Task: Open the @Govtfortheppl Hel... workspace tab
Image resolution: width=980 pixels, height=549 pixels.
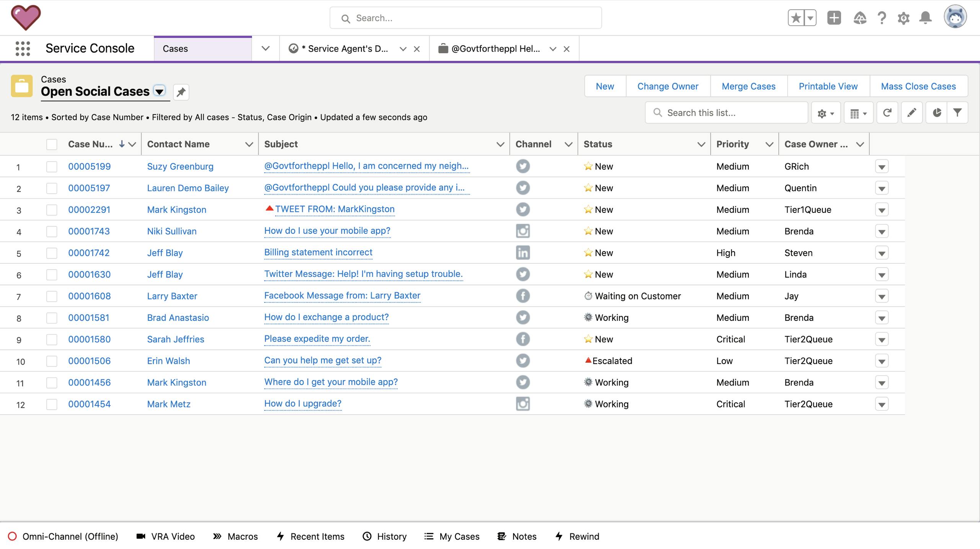Action: click(x=495, y=49)
